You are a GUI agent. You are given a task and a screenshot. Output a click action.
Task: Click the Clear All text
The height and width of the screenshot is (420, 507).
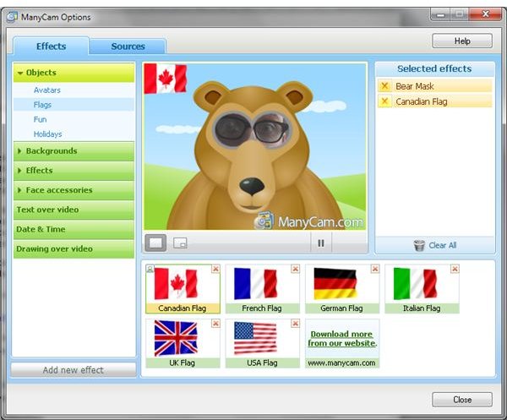(x=442, y=245)
